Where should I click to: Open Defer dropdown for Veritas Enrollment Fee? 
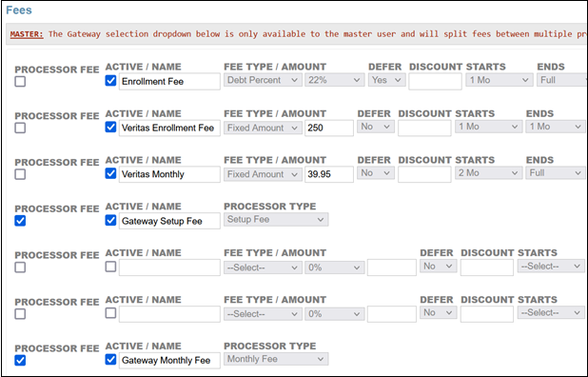click(x=376, y=127)
